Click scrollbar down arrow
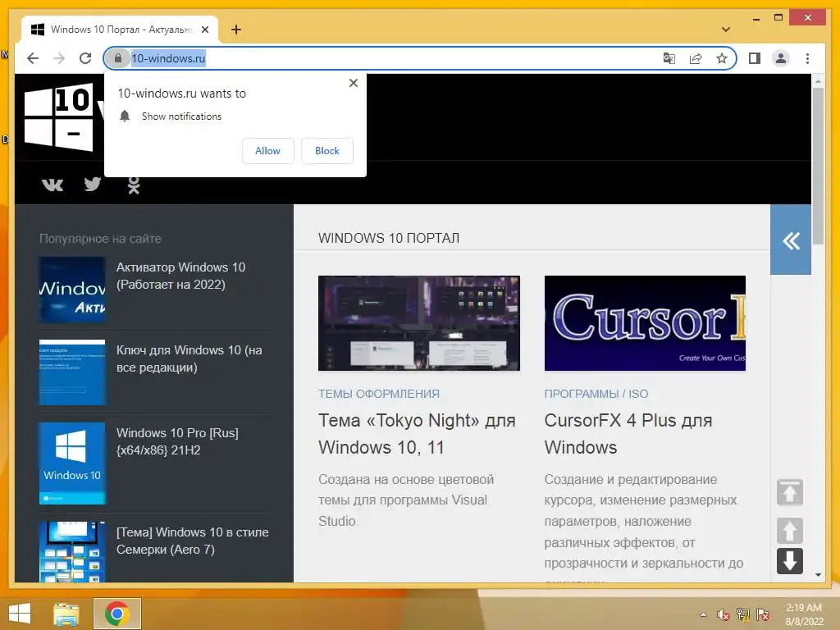840x630 pixels. pyautogui.click(x=818, y=575)
